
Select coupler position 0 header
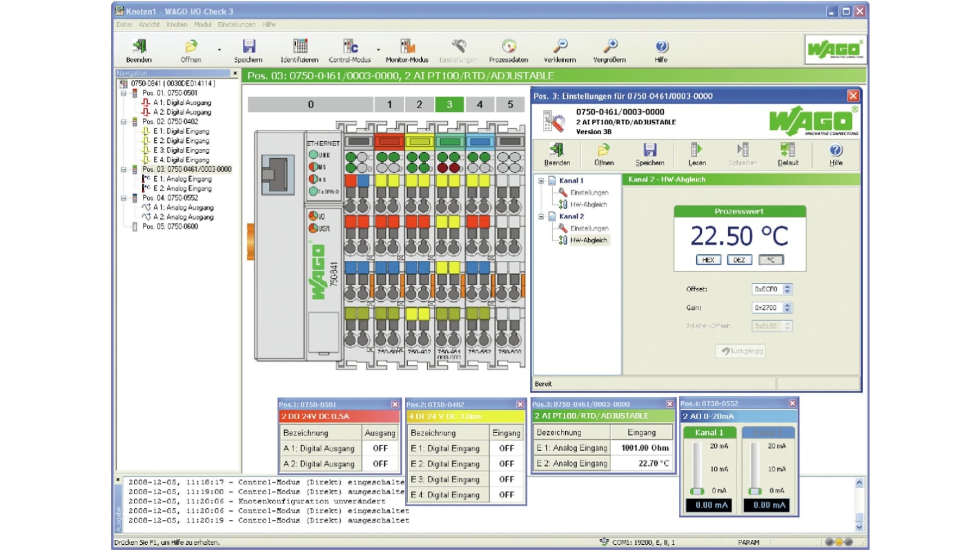coord(310,104)
